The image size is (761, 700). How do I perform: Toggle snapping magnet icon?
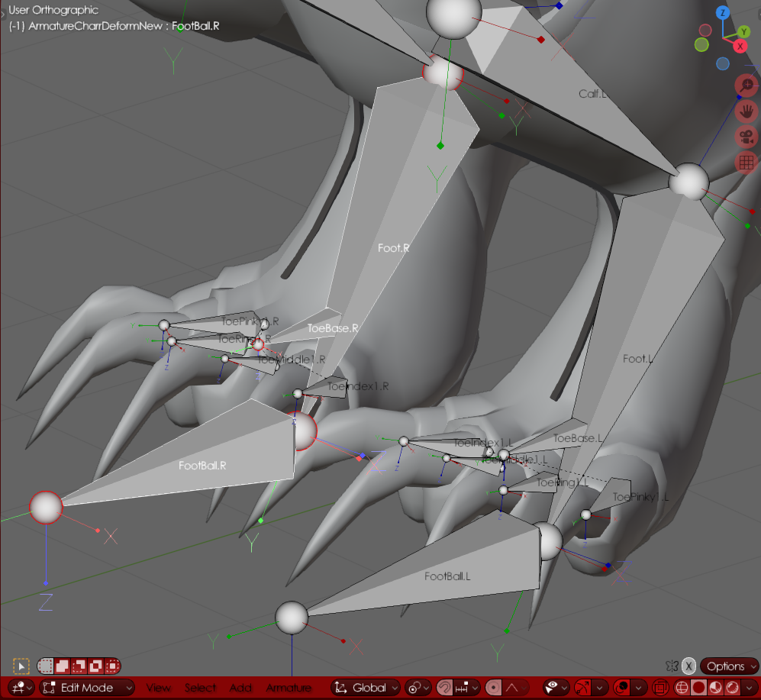(x=444, y=687)
